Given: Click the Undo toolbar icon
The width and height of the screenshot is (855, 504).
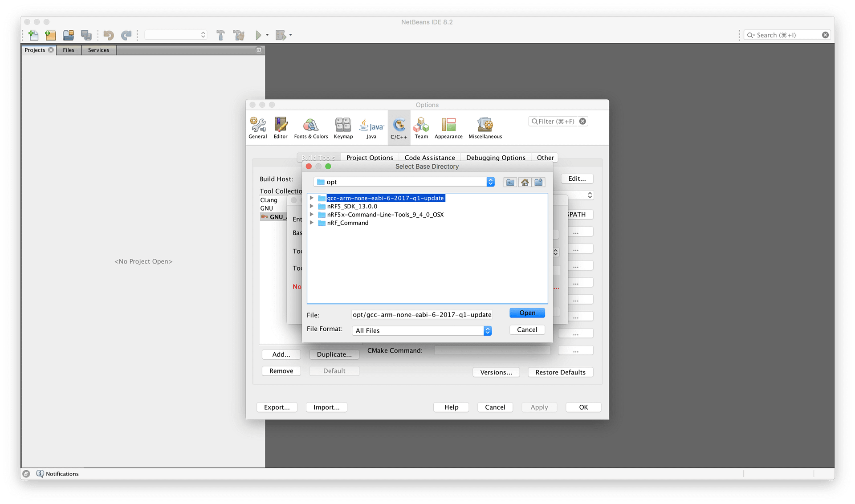Looking at the screenshot, I should point(109,35).
